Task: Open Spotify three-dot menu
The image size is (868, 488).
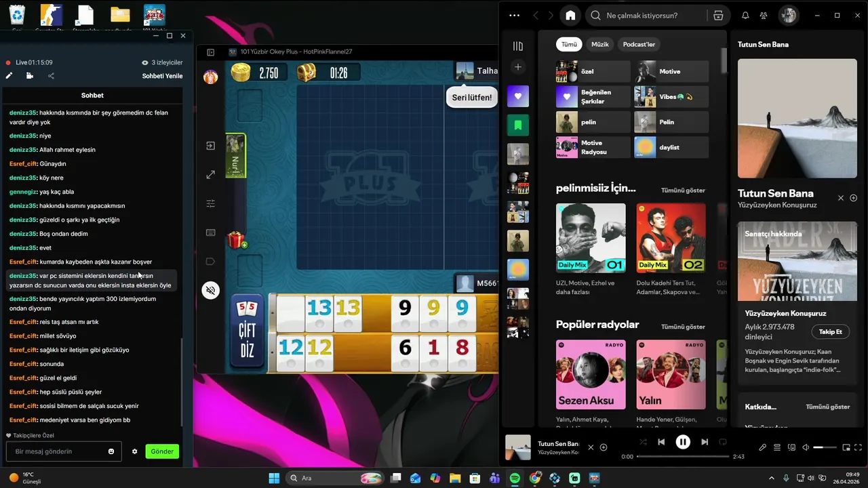Action: tap(514, 15)
